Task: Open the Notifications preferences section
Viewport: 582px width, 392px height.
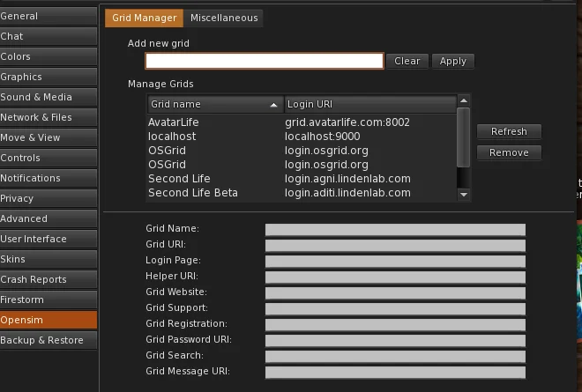Action: (48, 178)
